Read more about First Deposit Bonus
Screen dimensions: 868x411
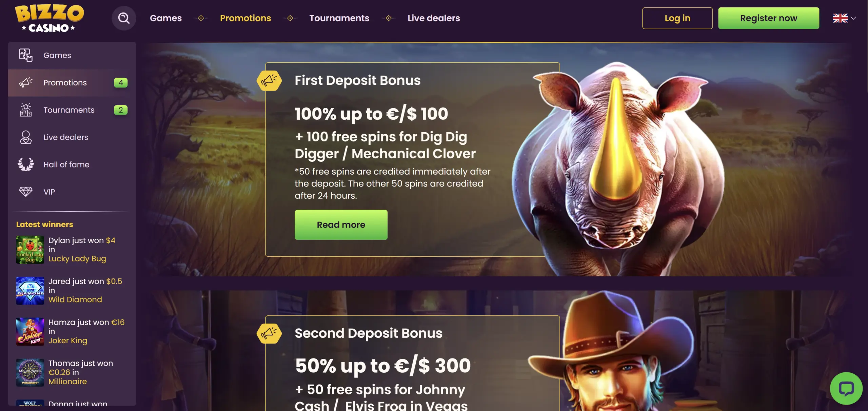(x=341, y=225)
